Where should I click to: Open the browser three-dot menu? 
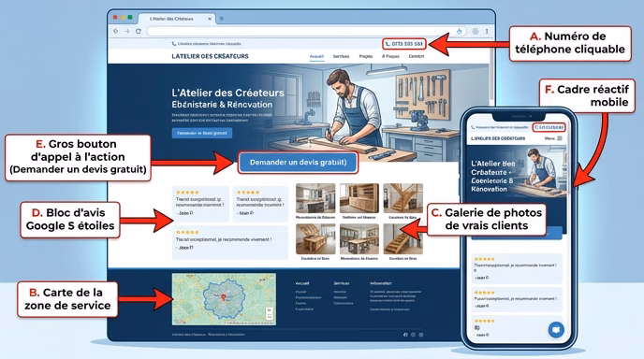pyautogui.click(x=487, y=31)
